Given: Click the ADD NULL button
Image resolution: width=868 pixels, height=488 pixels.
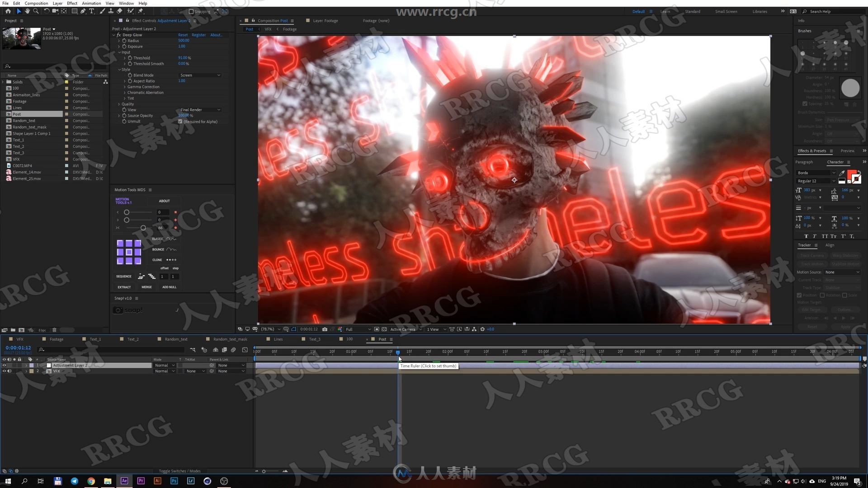Looking at the screenshot, I should click(x=168, y=286).
